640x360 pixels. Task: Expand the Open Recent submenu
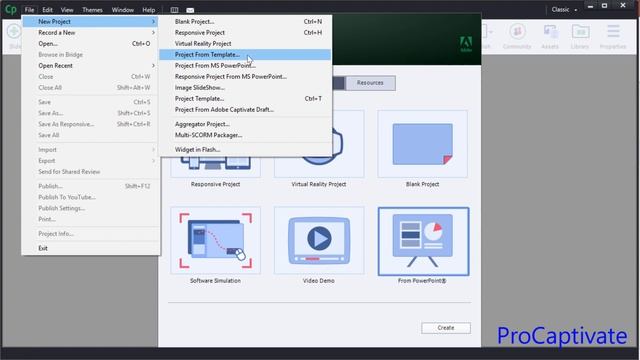91,66
